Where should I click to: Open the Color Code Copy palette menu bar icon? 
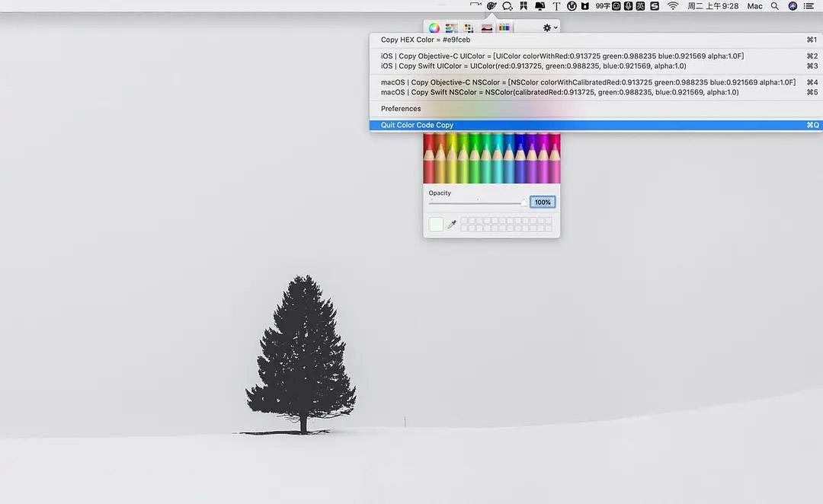(492, 6)
